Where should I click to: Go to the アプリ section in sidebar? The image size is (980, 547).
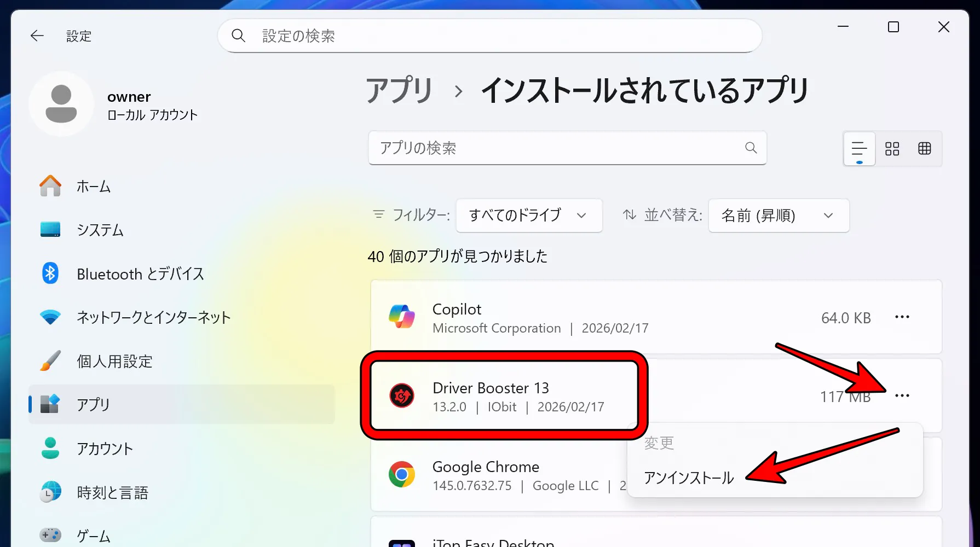click(95, 405)
